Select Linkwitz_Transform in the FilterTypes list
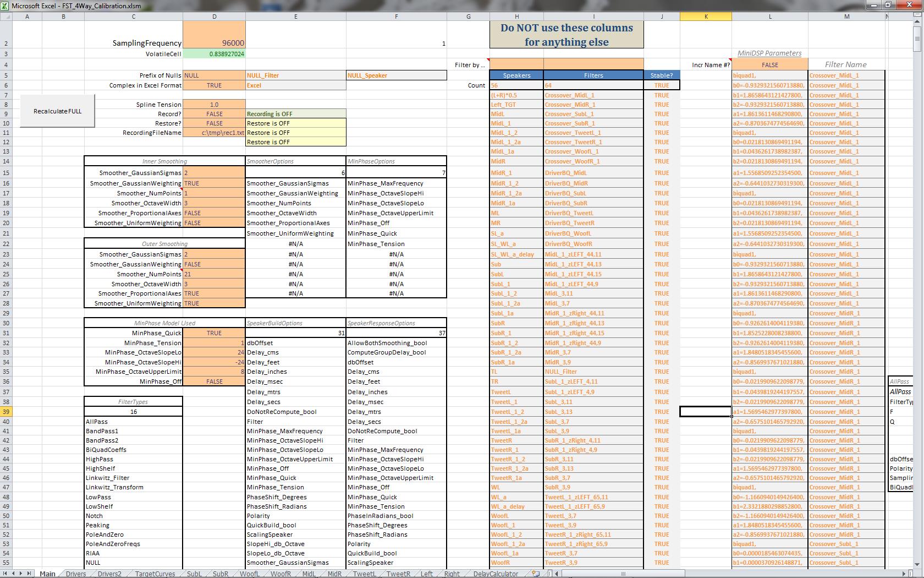The height and width of the screenshot is (578, 924). click(x=133, y=487)
